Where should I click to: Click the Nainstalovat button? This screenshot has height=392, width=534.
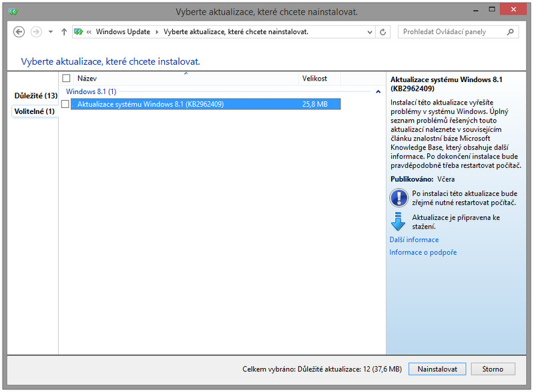437,369
